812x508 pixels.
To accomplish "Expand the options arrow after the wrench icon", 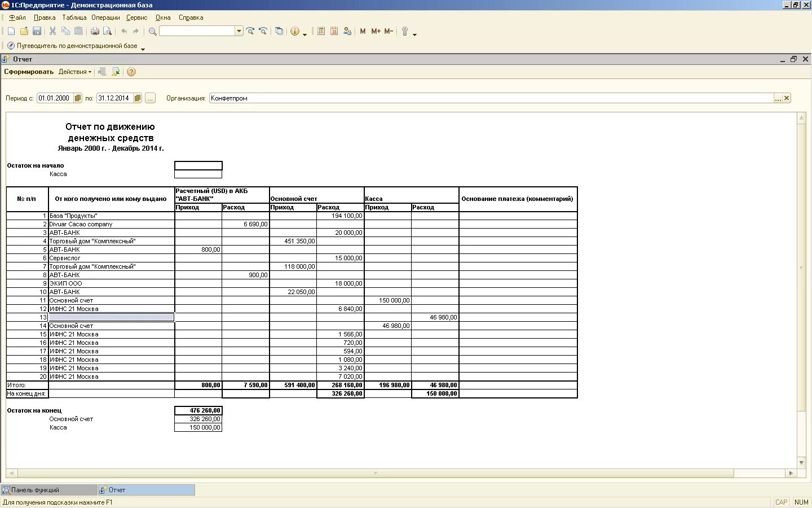I will pyautogui.click(x=414, y=34).
